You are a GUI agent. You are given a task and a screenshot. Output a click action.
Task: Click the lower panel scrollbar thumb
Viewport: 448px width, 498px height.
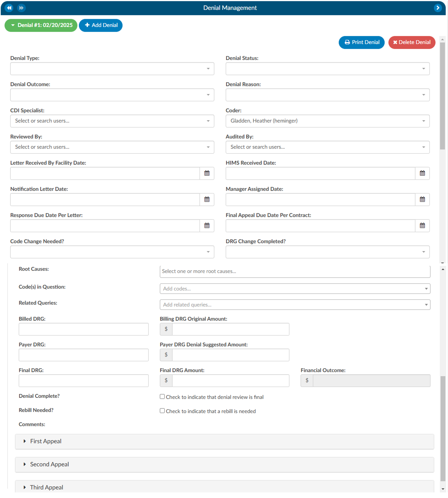click(x=443, y=429)
